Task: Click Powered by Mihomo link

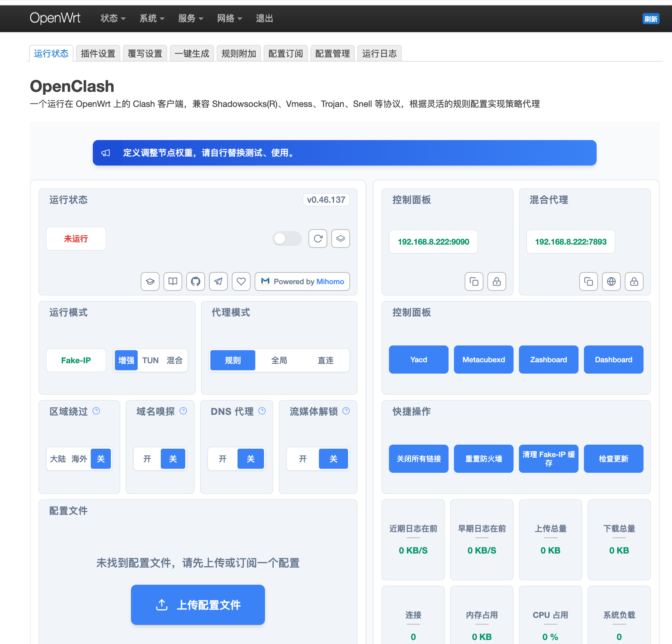Action: coord(302,281)
